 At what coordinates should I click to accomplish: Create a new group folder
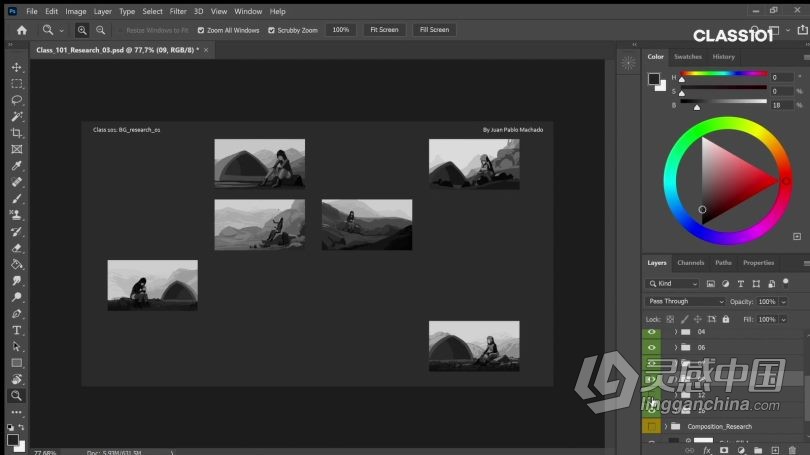[758, 450]
